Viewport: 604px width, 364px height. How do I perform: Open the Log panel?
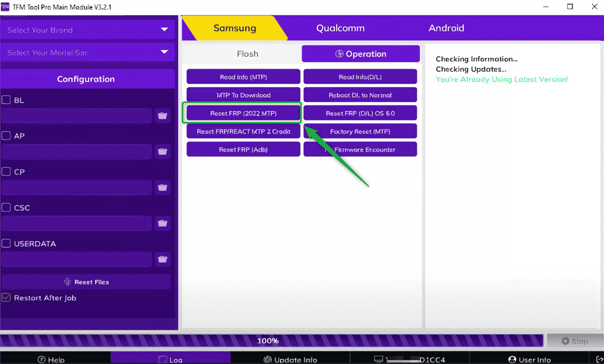[x=171, y=359]
